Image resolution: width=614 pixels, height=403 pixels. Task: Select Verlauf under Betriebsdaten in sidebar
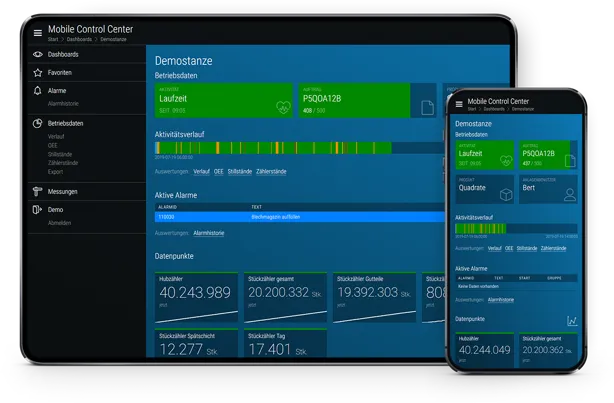56,137
